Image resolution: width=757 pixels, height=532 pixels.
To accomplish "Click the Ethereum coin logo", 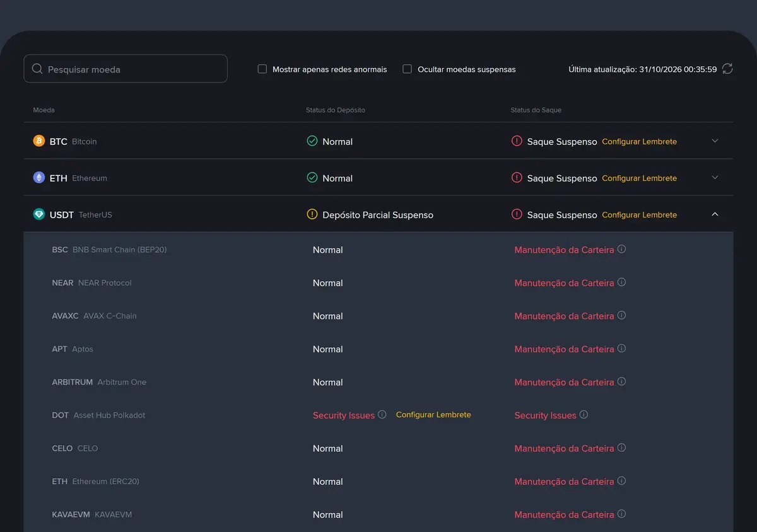I will pos(39,178).
